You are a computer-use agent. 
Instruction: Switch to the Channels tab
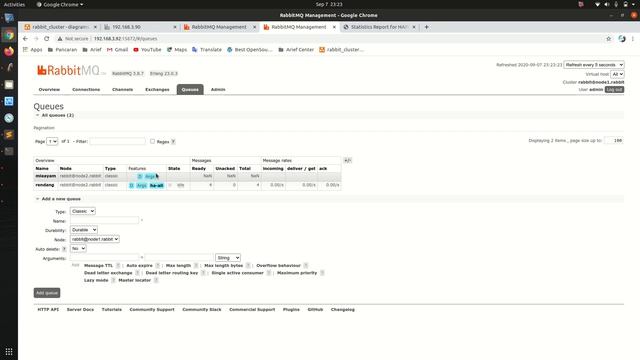coord(122,89)
